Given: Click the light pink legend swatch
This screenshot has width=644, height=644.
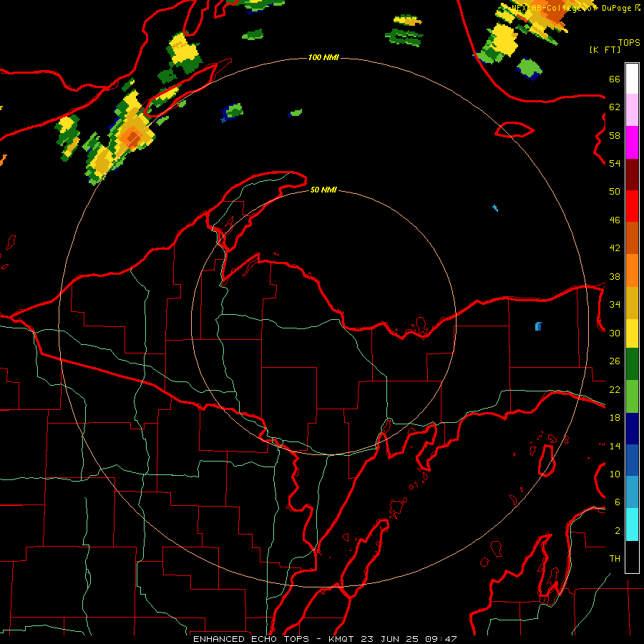Looking at the screenshot, I should coord(632,110).
